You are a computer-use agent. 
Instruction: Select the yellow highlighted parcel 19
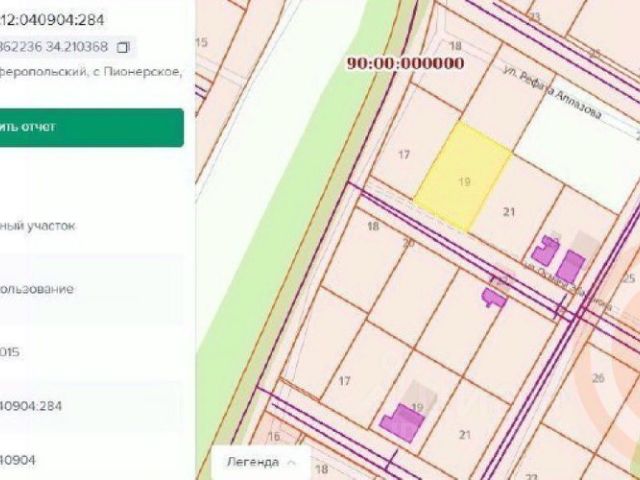(x=462, y=176)
